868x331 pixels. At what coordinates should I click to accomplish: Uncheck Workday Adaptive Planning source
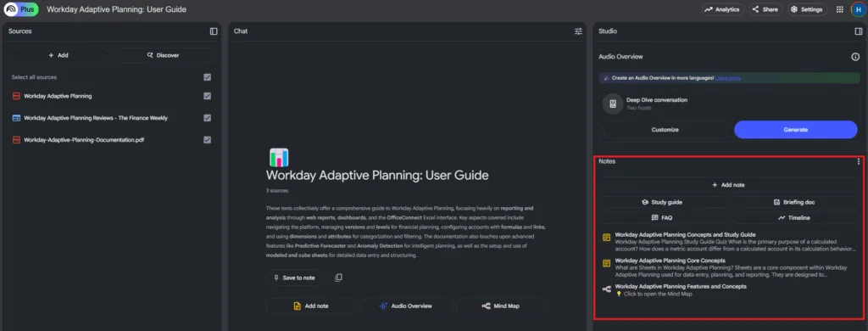pos(207,96)
